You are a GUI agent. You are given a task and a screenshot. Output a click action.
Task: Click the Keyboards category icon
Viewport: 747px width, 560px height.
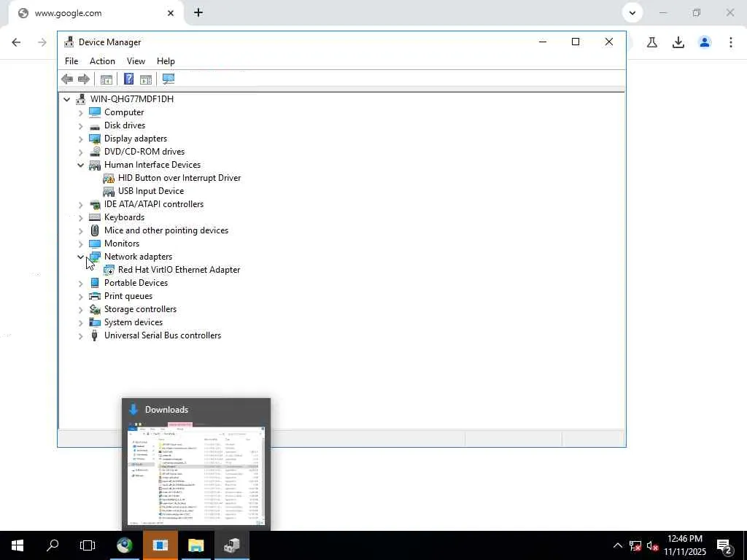click(x=95, y=217)
